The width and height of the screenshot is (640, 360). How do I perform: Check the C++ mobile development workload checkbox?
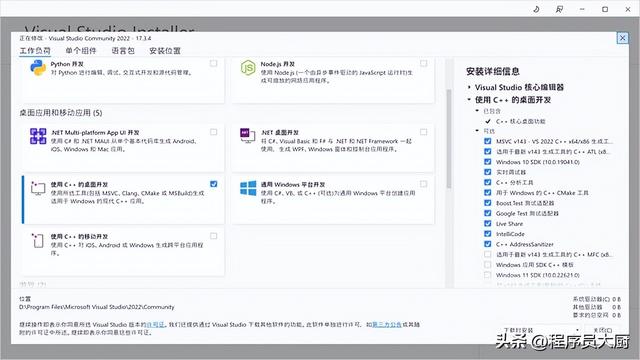[x=213, y=236]
